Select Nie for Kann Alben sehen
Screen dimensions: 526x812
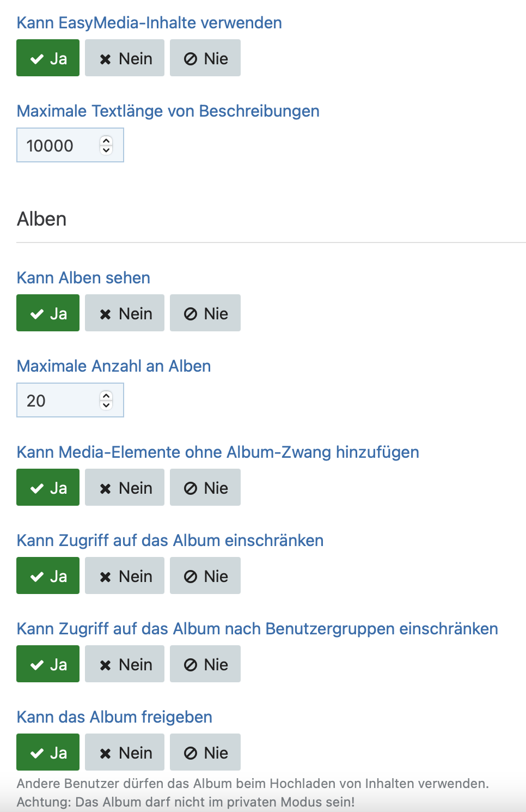pyautogui.click(x=205, y=313)
